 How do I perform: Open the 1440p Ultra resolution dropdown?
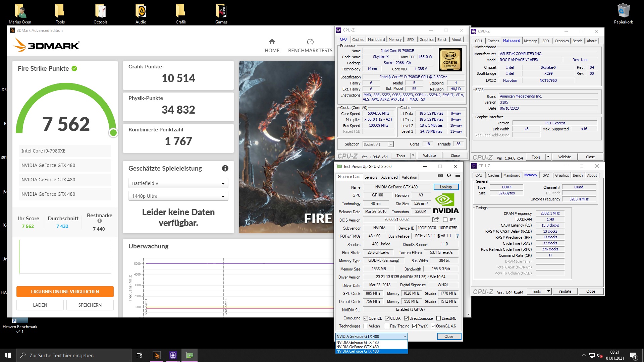(x=178, y=196)
